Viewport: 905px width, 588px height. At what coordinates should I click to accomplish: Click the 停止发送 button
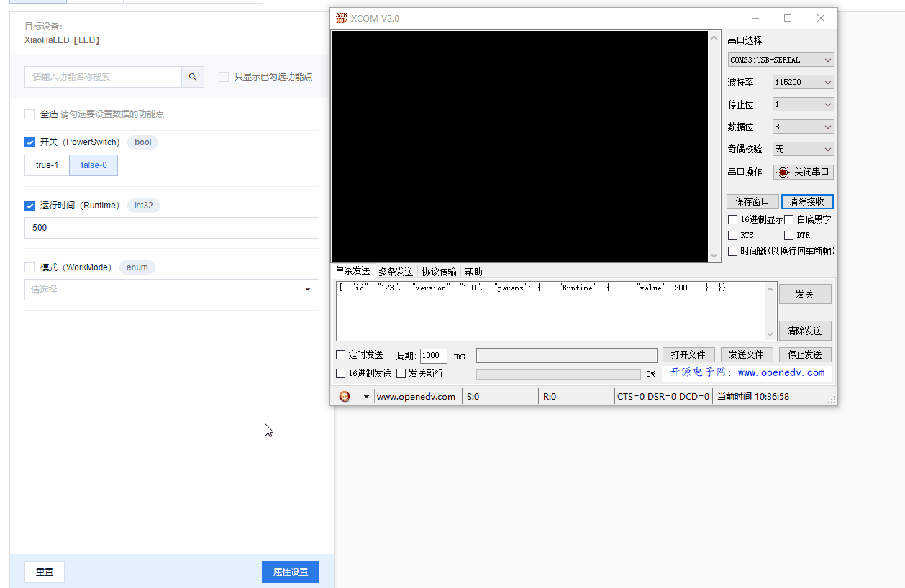point(805,355)
